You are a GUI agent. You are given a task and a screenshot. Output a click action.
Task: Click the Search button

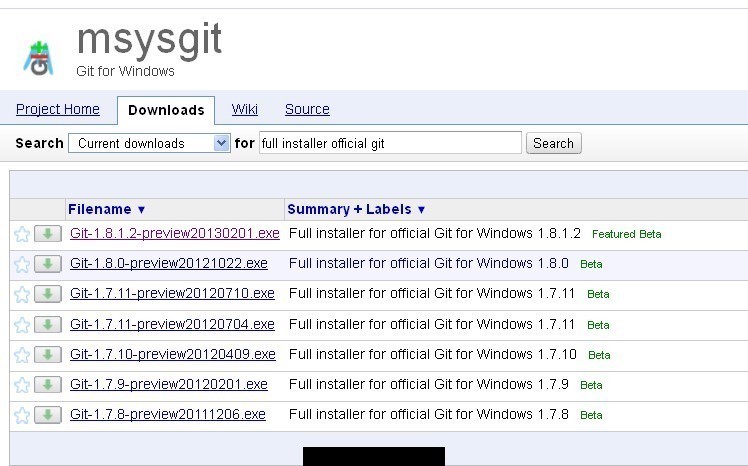(553, 143)
